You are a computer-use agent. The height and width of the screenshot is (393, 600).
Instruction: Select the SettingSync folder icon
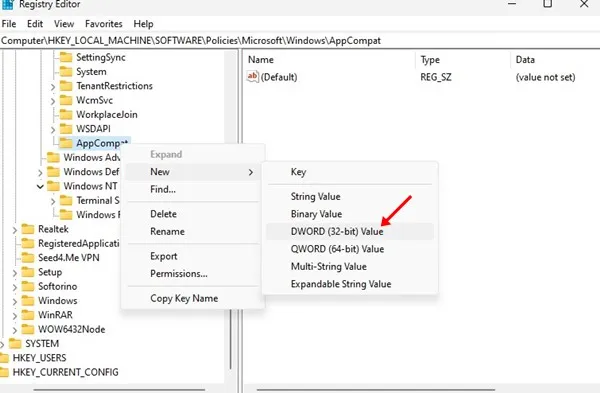[x=66, y=57]
